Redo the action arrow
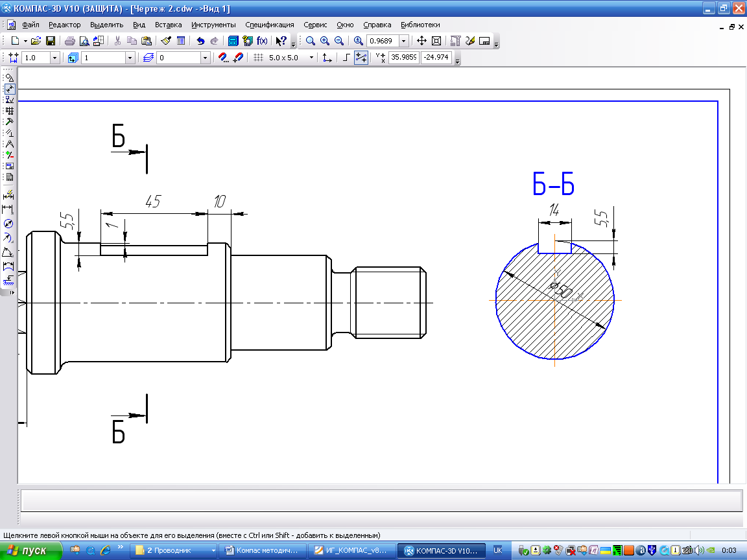The height and width of the screenshot is (560, 747). [x=215, y=41]
